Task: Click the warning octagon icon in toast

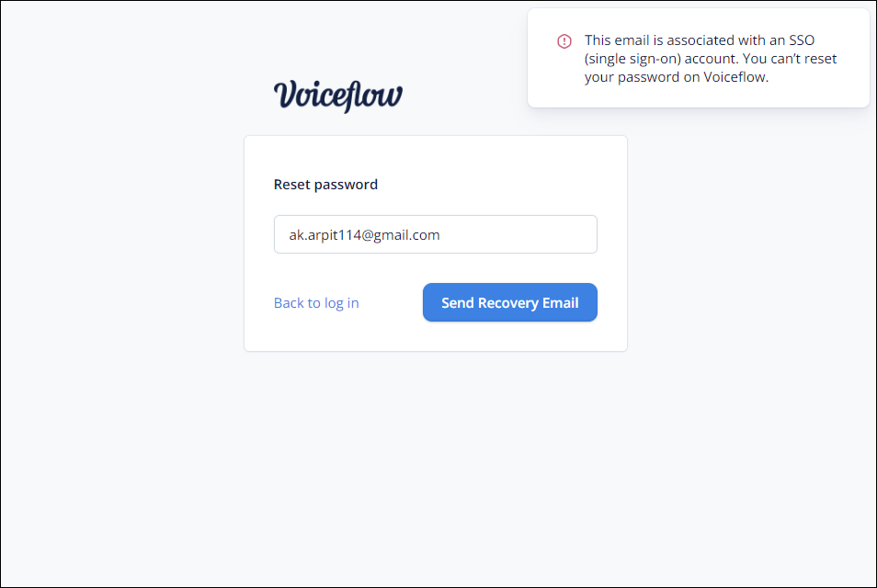Action: pos(564,41)
